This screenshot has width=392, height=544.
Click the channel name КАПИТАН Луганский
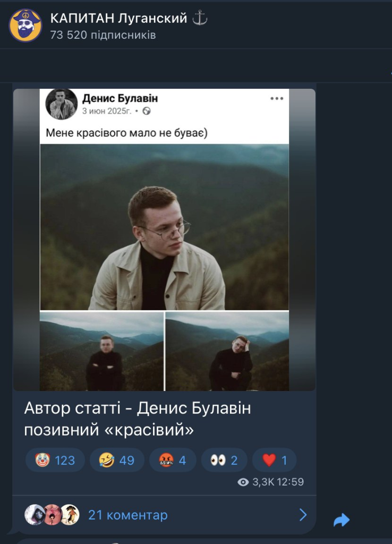click(x=118, y=19)
